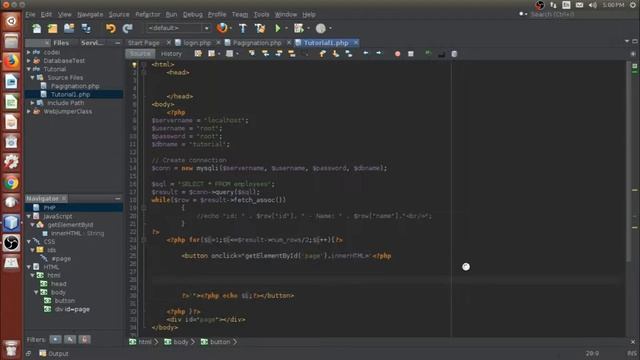The height and width of the screenshot is (360, 640).
Task: Open the Profile Project dropdown arrow
Action: tap(330, 28)
